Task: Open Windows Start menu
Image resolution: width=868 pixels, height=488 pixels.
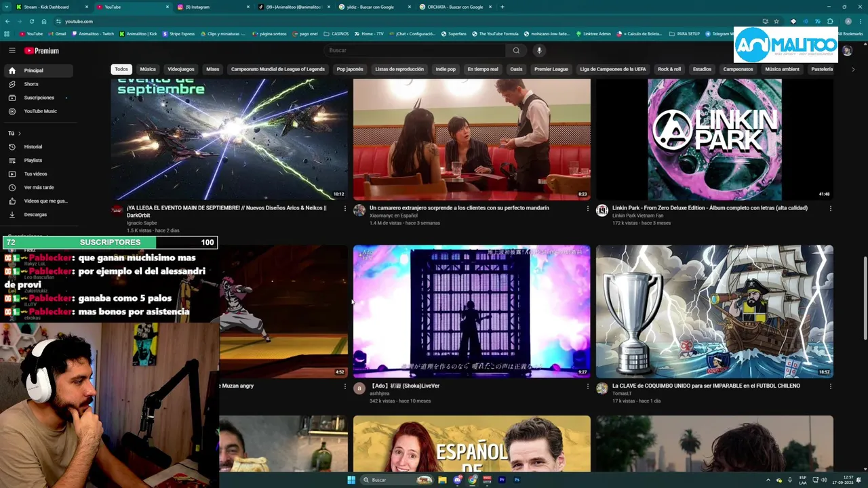Action: click(351, 480)
